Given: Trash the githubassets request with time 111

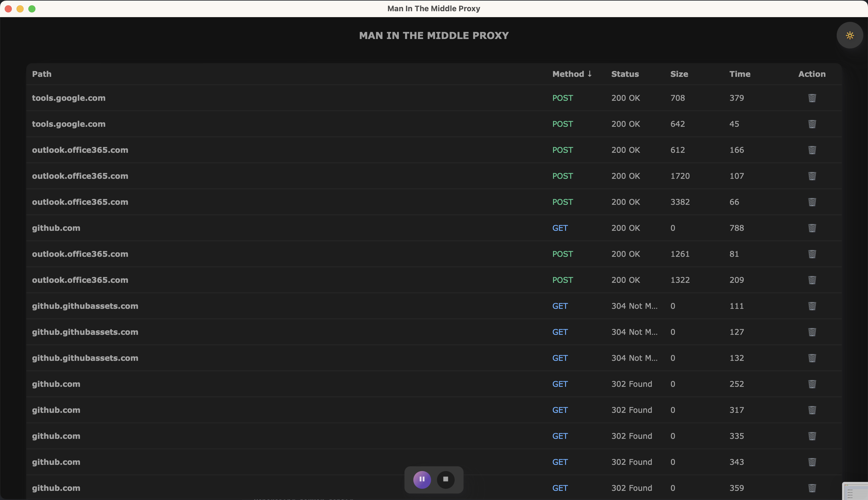Looking at the screenshot, I should [x=812, y=306].
